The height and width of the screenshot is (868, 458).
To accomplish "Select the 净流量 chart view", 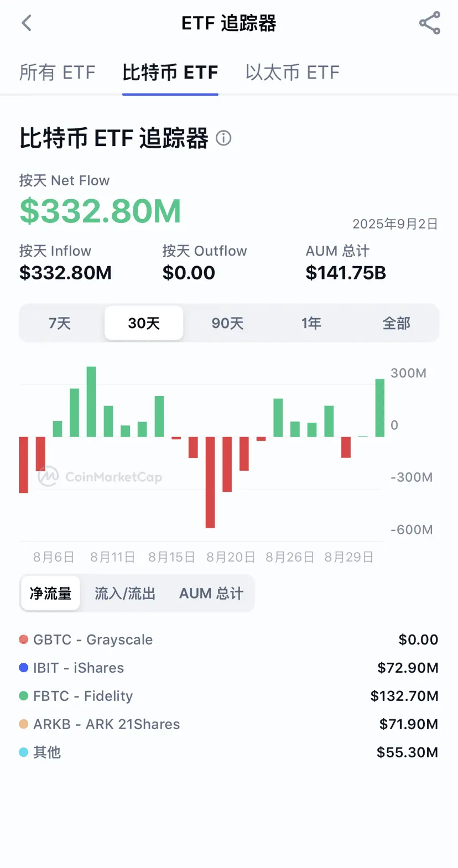I will click(50, 594).
